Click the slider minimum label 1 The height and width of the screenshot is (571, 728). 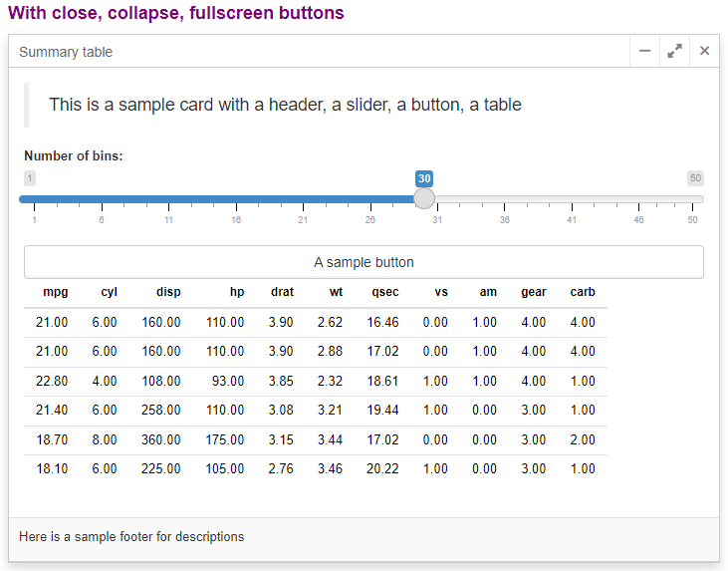30,178
